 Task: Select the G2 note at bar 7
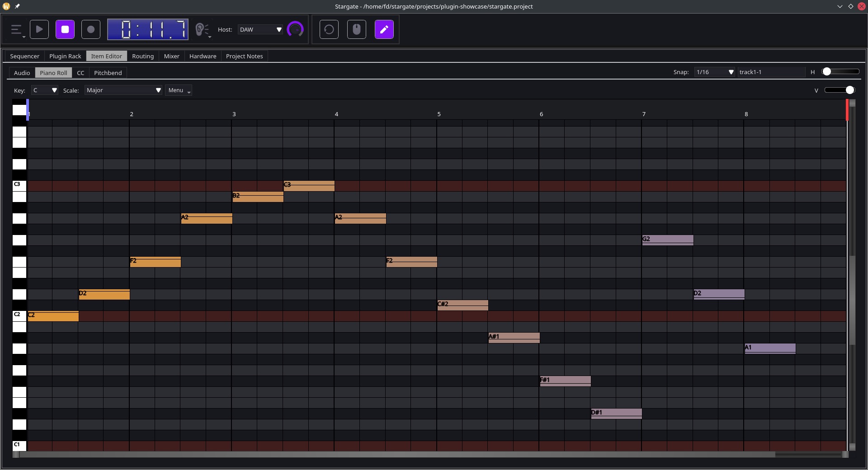[x=668, y=240]
